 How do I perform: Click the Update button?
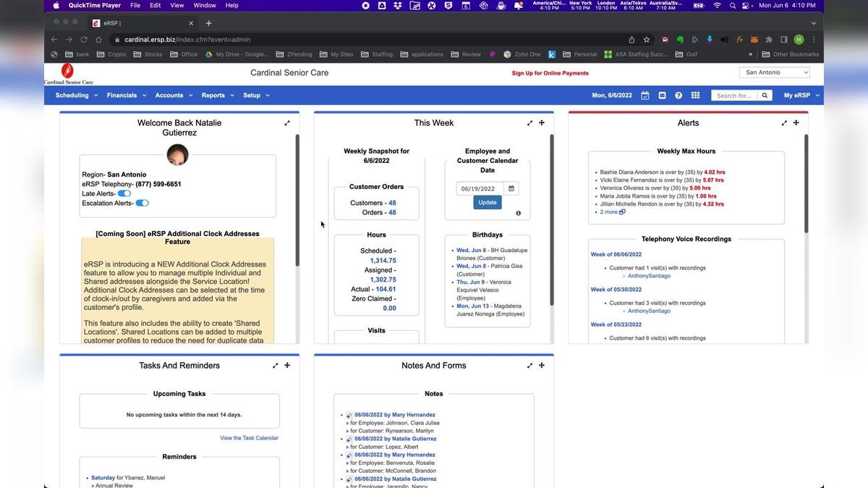click(x=488, y=203)
